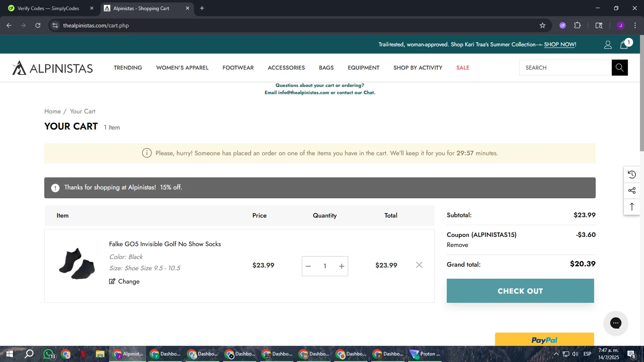644x362 pixels.
Task: Open the TRENDING menu
Action: coord(128,68)
